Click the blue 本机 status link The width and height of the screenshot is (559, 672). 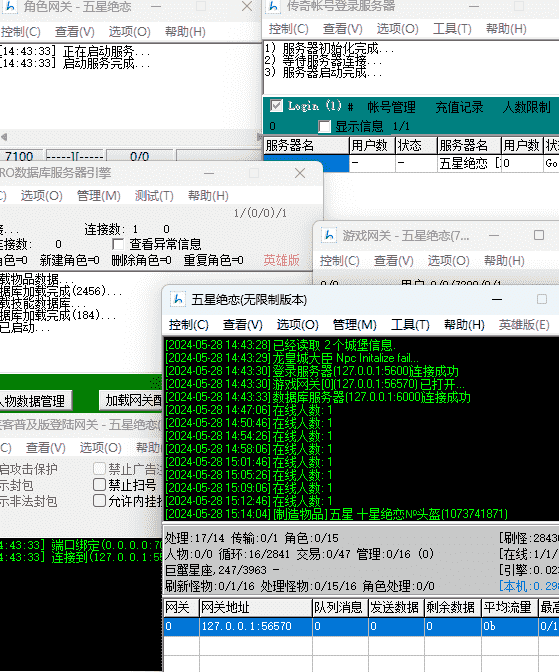point(529,585)
